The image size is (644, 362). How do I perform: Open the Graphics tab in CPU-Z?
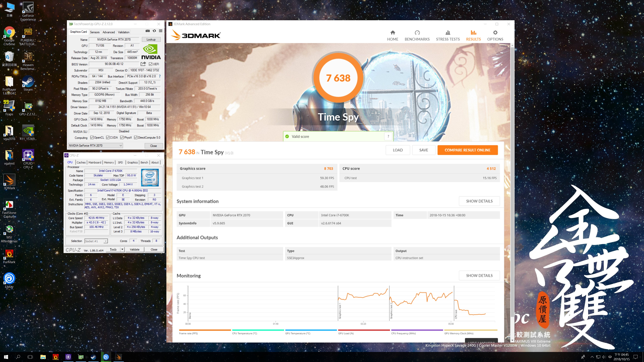132,162
